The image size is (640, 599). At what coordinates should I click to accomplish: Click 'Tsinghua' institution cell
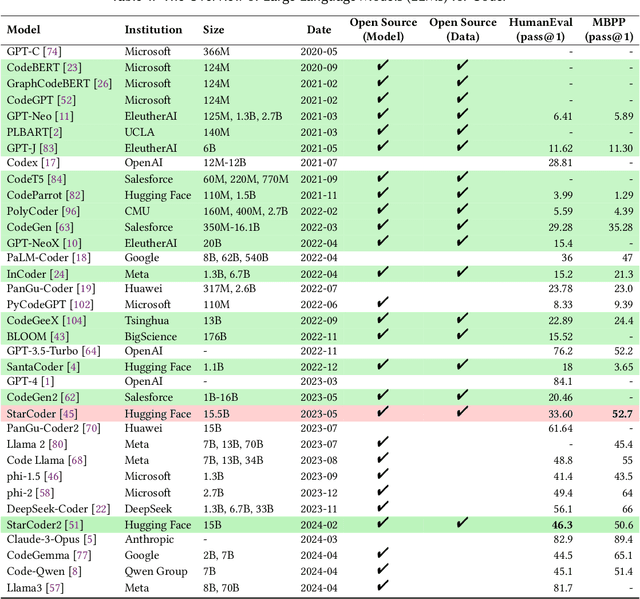tap(147, 320)
